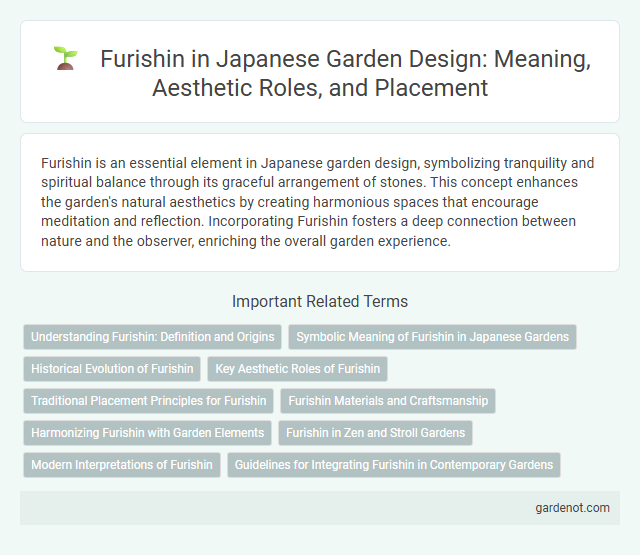Select the 'Historical Evolution of Furishin' tag

point(112,369)
